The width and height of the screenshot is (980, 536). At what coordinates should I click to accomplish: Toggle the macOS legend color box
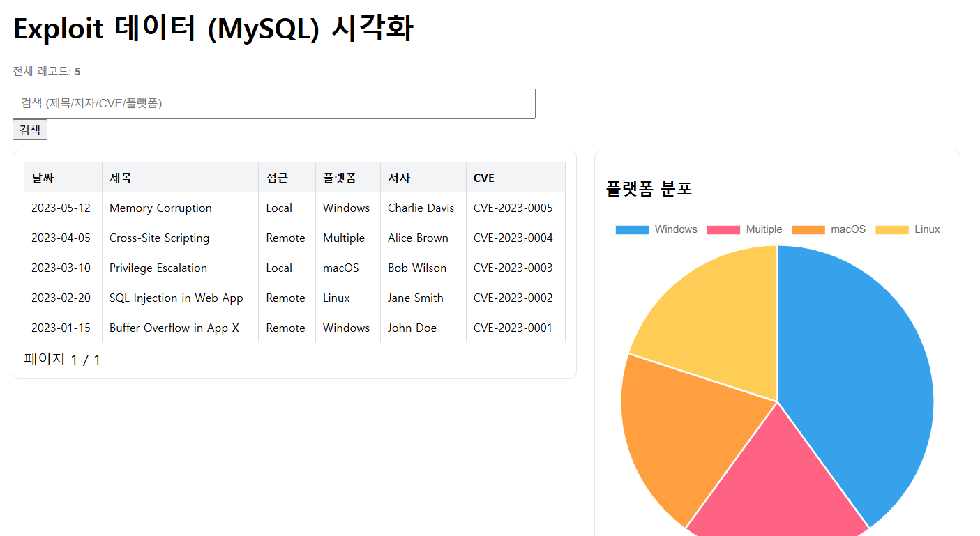pos(808,229)
